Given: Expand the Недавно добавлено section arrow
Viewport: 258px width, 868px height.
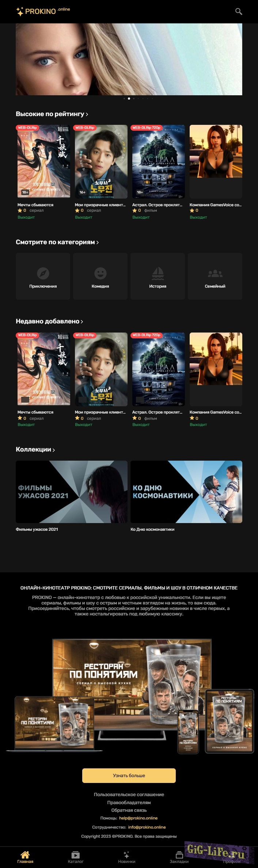Looking at the screenshot, I should [82, 322].
